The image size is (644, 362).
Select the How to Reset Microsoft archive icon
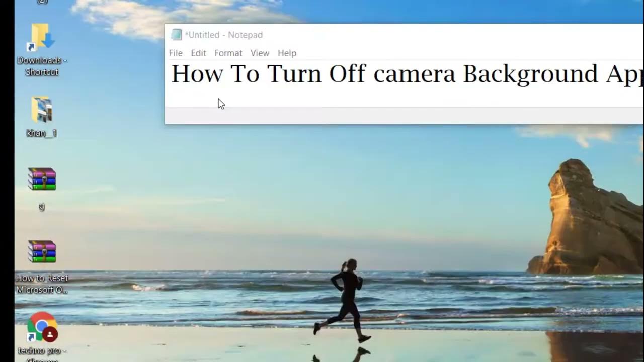42,251
